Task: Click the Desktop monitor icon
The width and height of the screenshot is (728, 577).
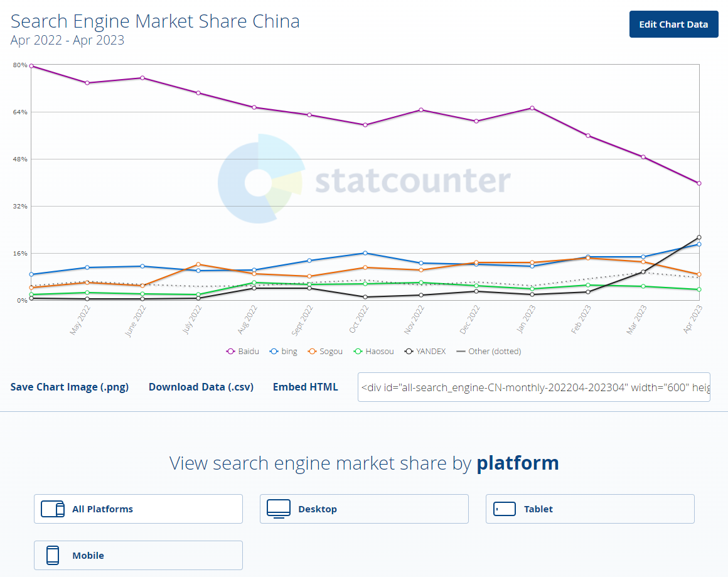Action: tap(279, 509)
